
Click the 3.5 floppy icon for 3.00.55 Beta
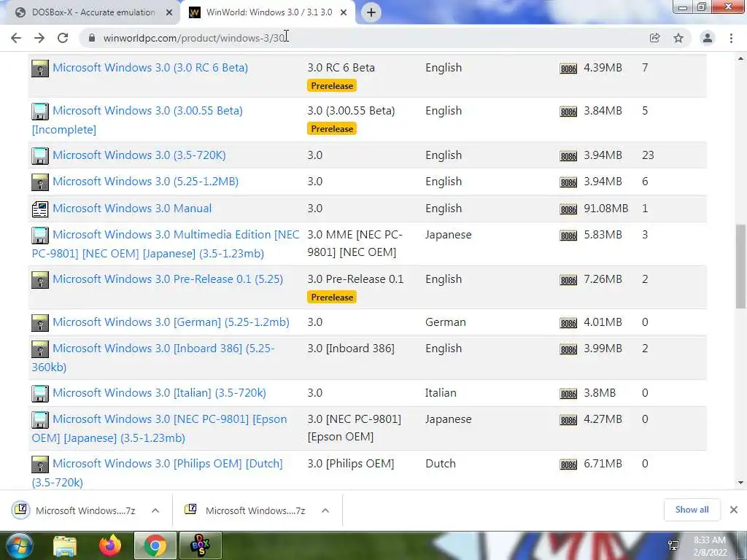pyautogui.click(x=40, y=112)
